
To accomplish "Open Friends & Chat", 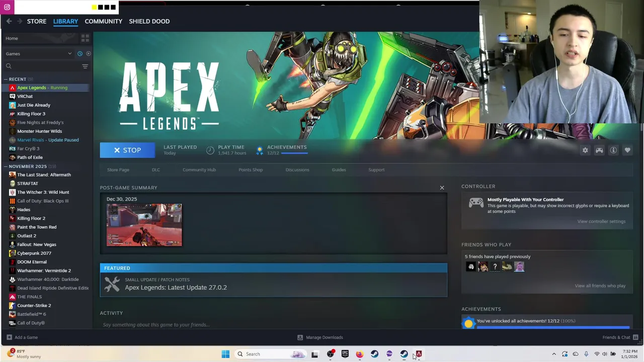I will tap(620, 337).
